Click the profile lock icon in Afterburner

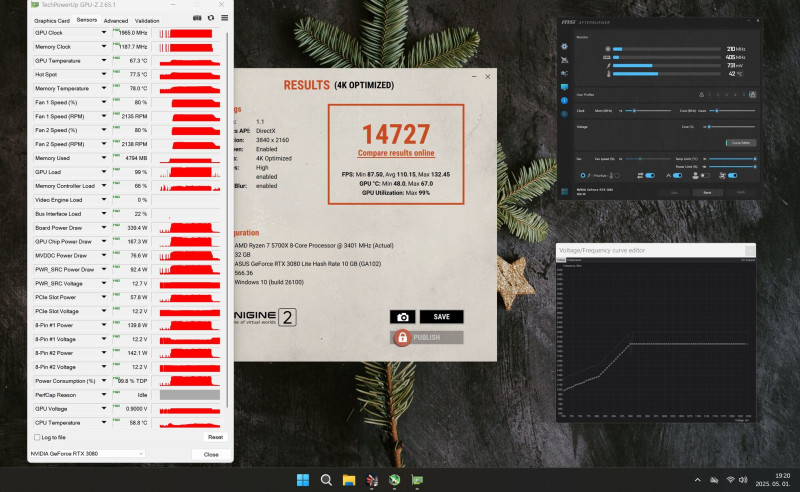pos(753,94)
